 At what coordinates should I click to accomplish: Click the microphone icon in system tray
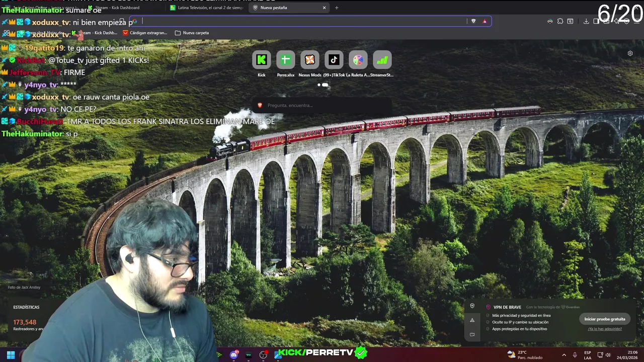click(575, 355)
